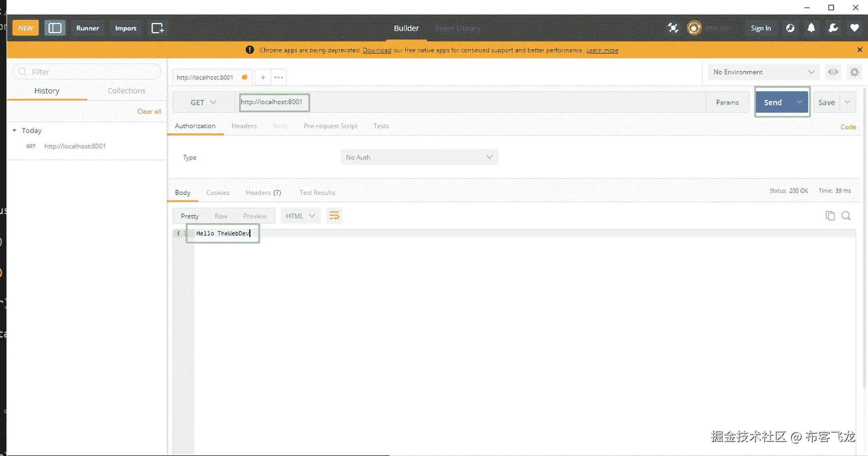Screen dimensions: 868x456
Task: Collapse the Today history group
Action: (14, 130)
